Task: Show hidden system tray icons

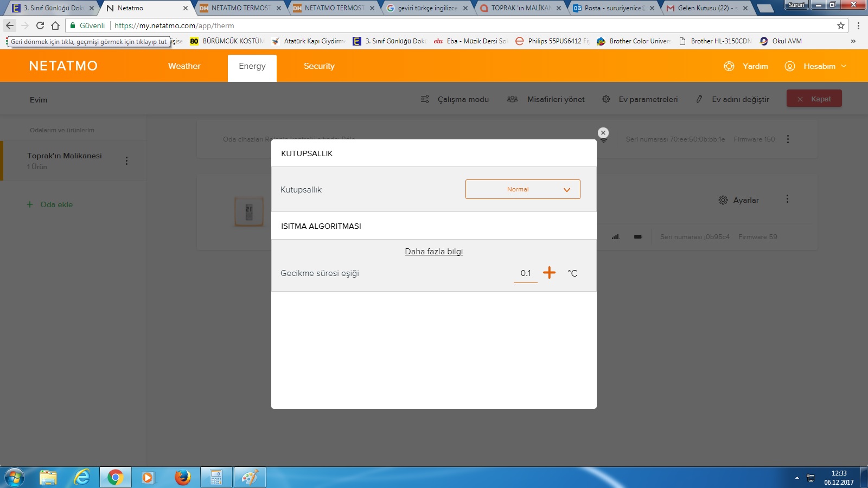Action: tap(797, 478)
